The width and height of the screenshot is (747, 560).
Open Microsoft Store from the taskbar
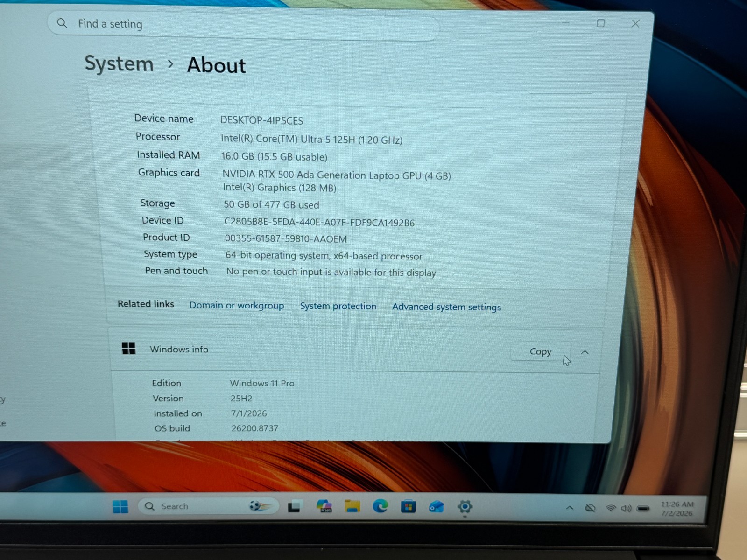409,507
